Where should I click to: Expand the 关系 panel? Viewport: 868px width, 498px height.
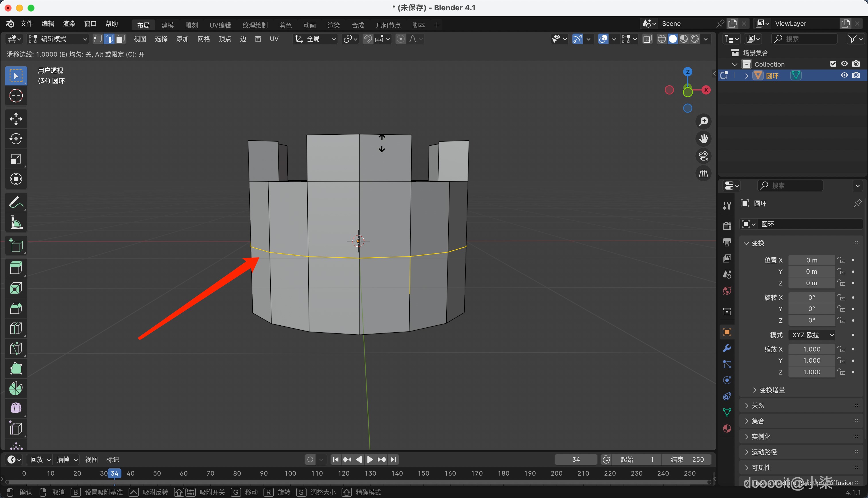pyautogui.click(x=757, y=405)
